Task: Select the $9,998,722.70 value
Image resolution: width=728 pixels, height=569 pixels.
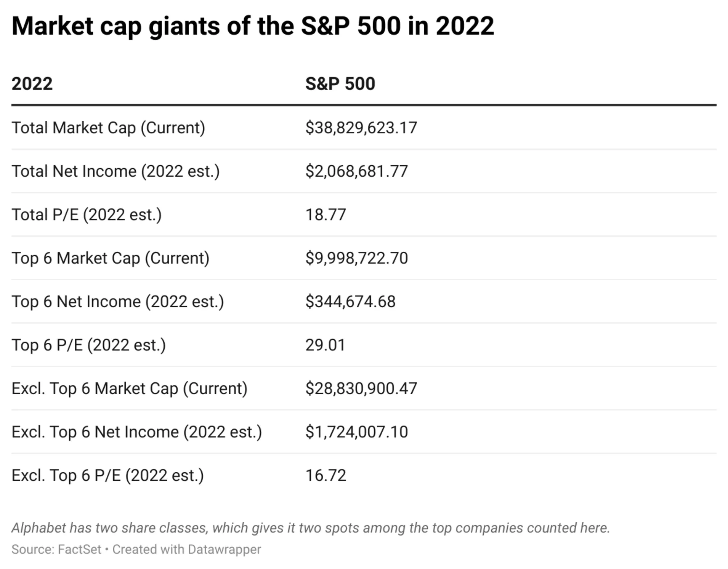Action: tap(356, 258)
